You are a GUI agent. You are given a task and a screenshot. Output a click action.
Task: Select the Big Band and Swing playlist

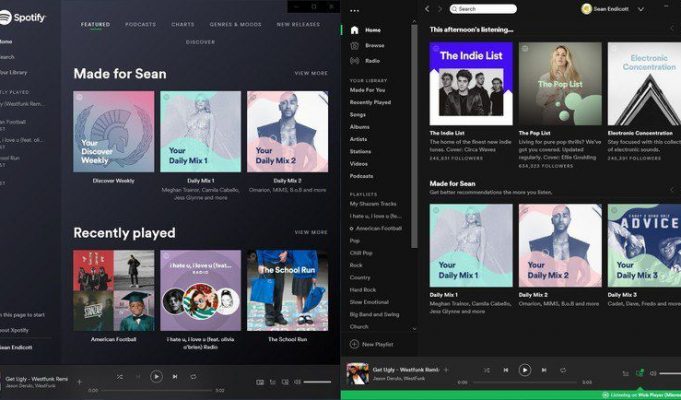(x=374, y=314)
